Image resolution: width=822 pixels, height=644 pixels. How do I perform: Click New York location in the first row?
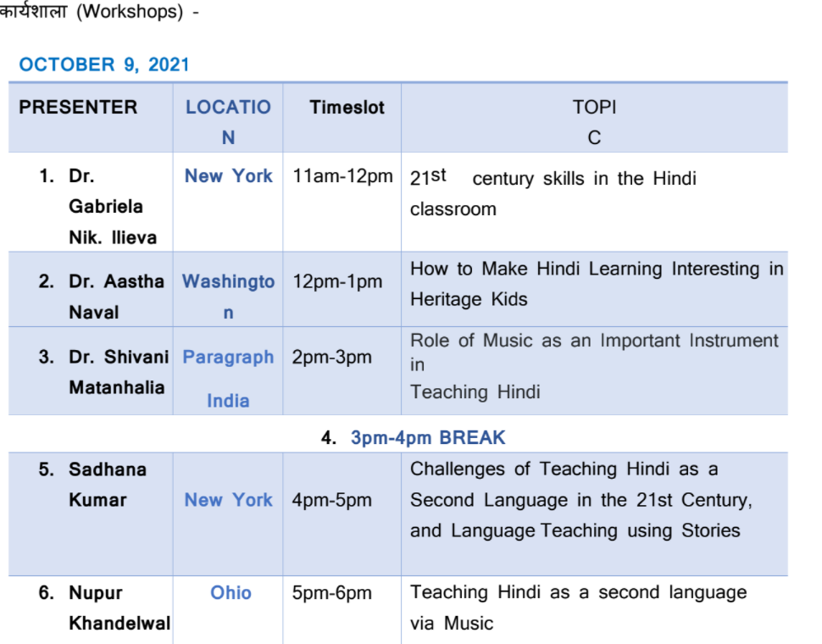[x=229, y=176]
